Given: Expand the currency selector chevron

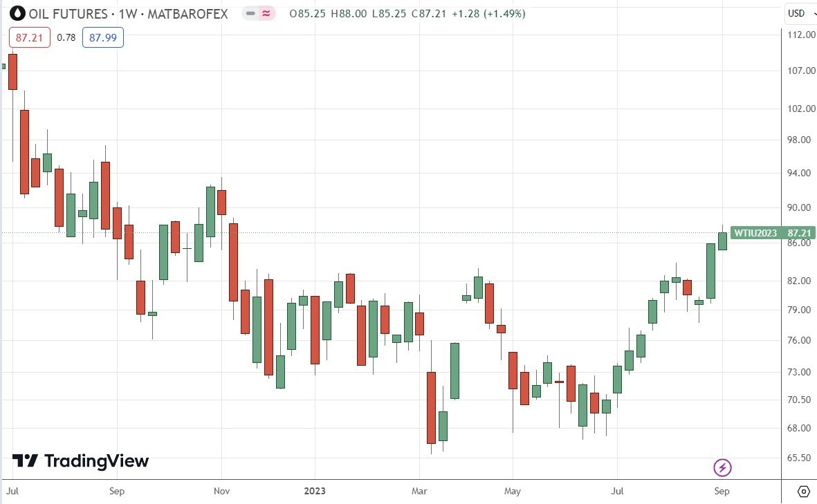Looking at the screenshot, I should point(812,13).
